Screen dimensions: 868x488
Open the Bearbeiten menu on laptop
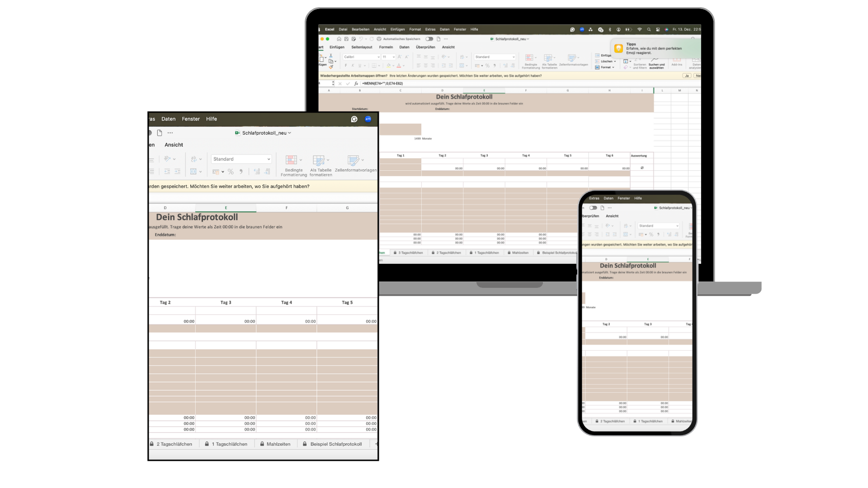point(361,29)
